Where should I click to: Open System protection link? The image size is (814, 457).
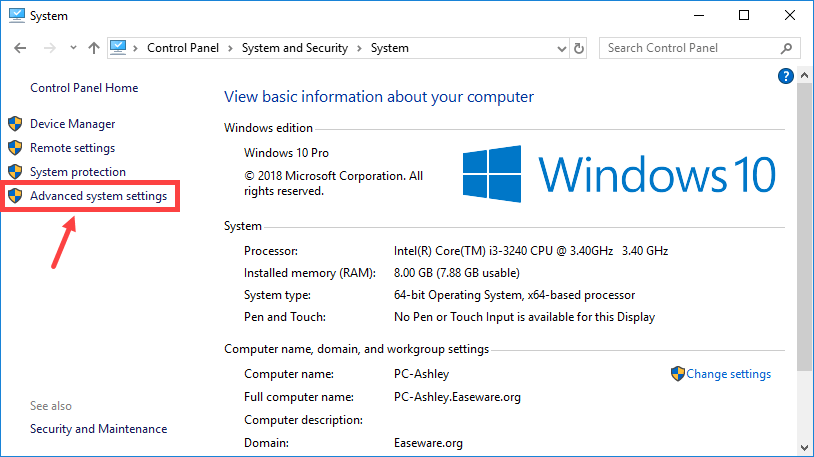[x=78, y=172]
